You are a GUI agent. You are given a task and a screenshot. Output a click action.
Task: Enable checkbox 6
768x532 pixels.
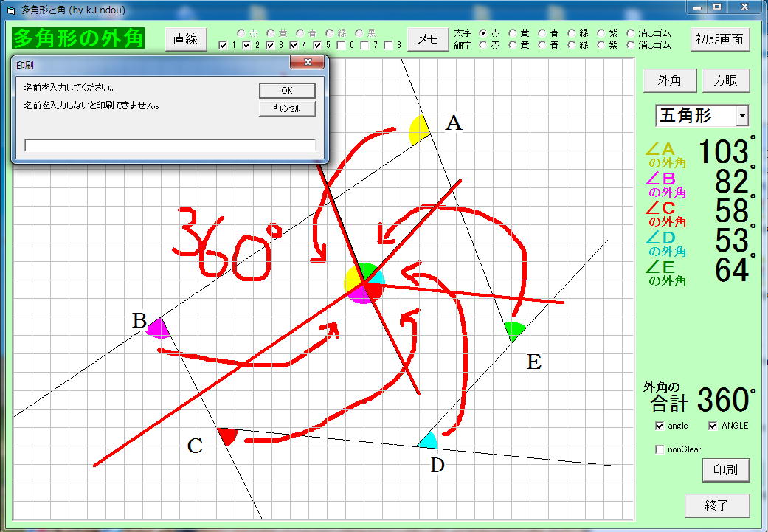coord(341,45)
